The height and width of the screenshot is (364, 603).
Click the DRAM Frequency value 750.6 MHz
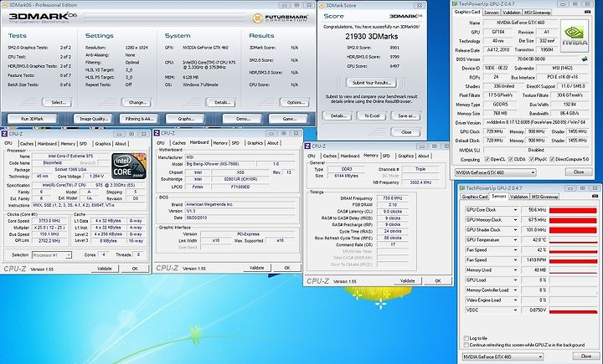coord(392,198)
